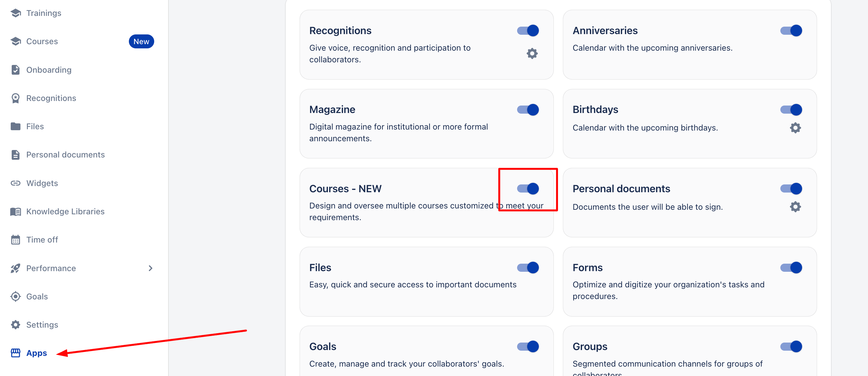Open the Apps menu item
Image resolution: width=868 pixels, height=376 pixels.
36,353
